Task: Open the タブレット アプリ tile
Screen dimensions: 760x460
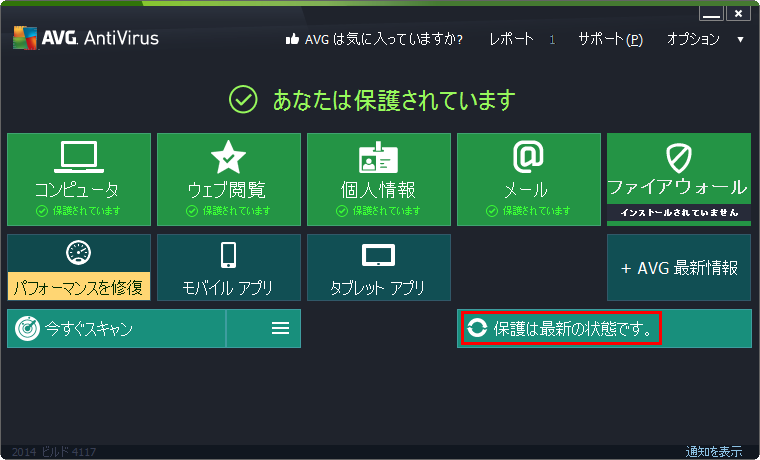Action: pyautogui.click(x=379, y=267)
